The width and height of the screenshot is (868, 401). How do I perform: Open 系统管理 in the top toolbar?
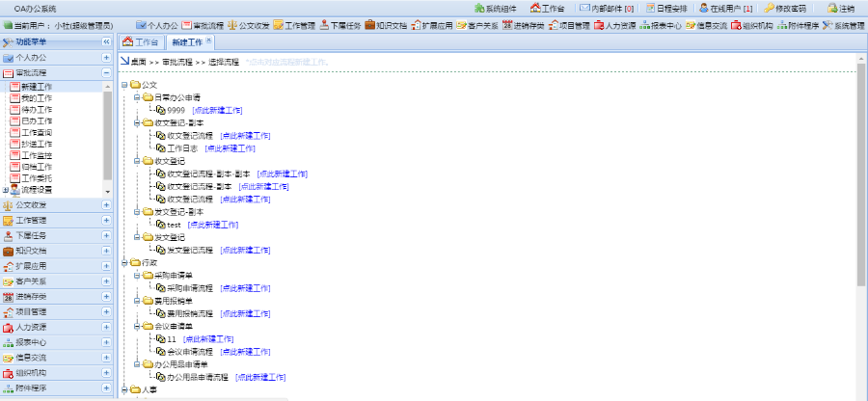844,25
